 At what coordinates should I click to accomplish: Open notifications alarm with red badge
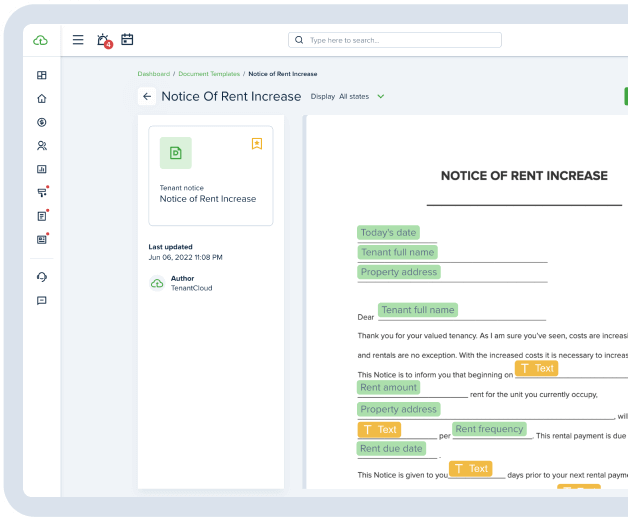tap(103, 40)
